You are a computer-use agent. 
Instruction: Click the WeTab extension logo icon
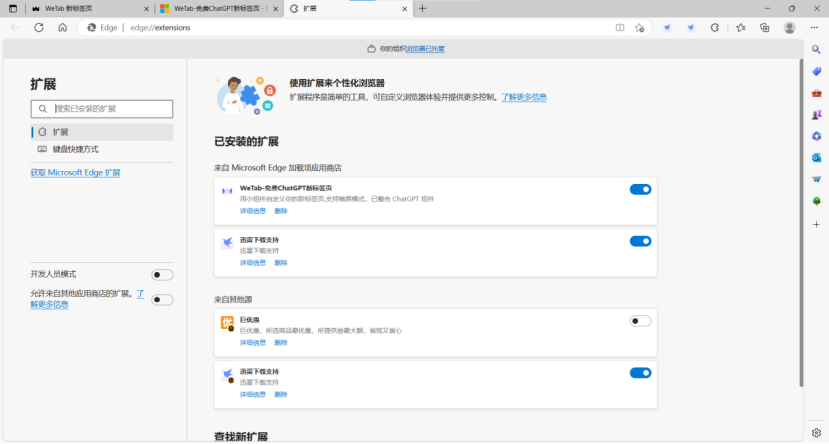click(x=227, y=191)
